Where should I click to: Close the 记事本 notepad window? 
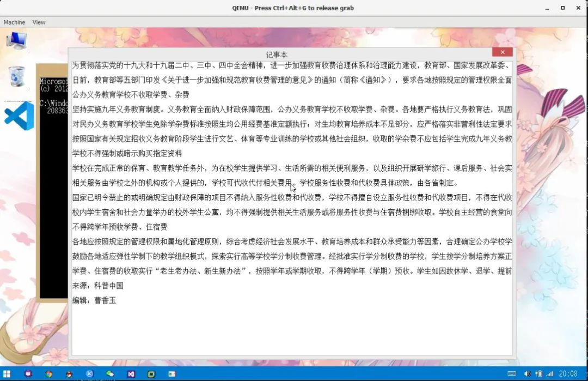(503, 52)
